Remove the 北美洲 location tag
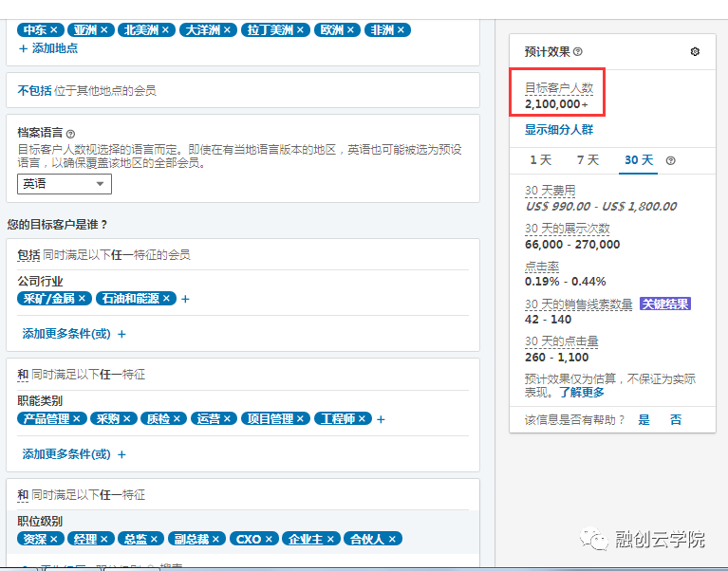This screenshot has height=571, width=728. pyautogui.click(x=165, y=30)
